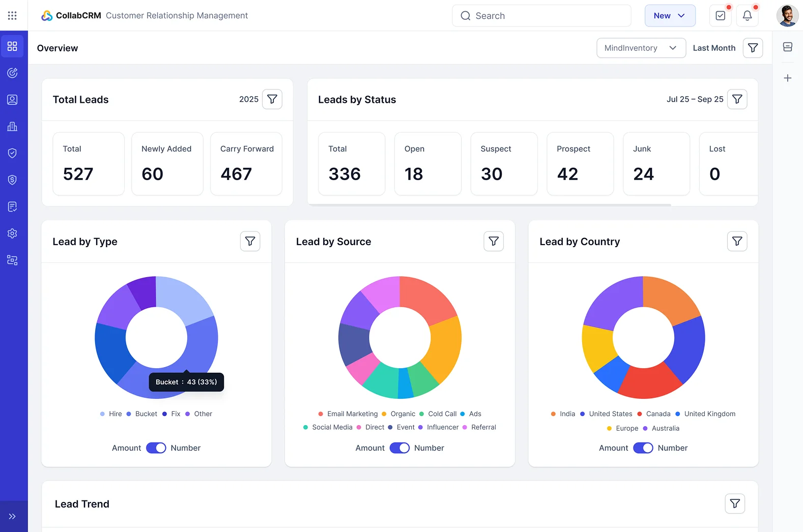
Task: Open the app launcher grid icon
Action: tap(12, 16)
